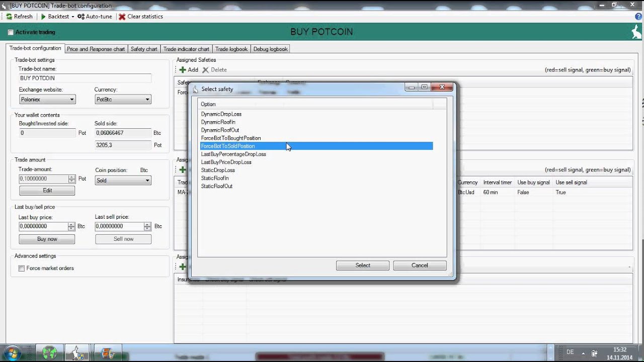Click the green globe taskbar icon
Viewport: 644px width, 362px height.
click(50, 353)
